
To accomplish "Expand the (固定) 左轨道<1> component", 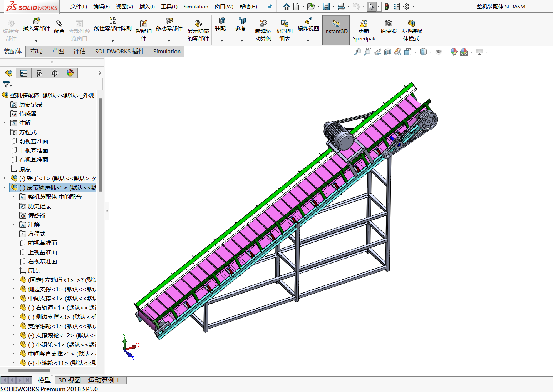I will click(x=13, y=280).
